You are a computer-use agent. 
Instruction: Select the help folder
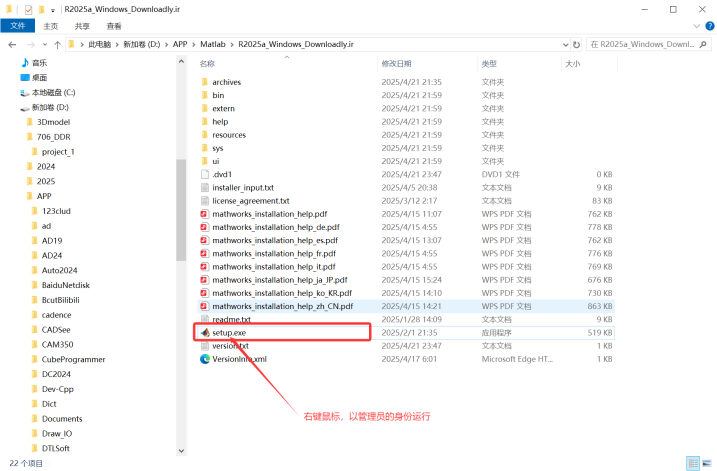[220, 122]
